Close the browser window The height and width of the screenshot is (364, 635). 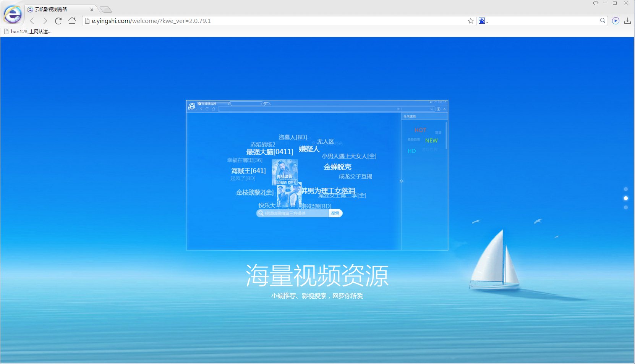pyautogui.click(x=626, y=3)
